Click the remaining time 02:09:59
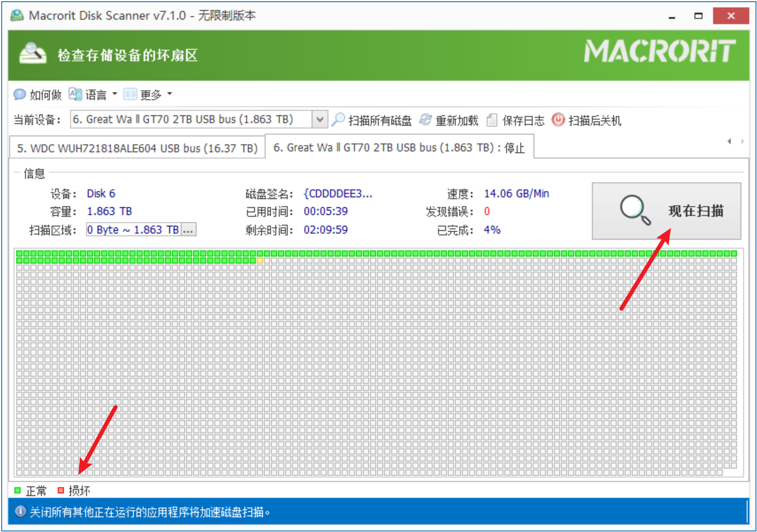The height and width of the screenshot is (532, 757). point(325,230)
